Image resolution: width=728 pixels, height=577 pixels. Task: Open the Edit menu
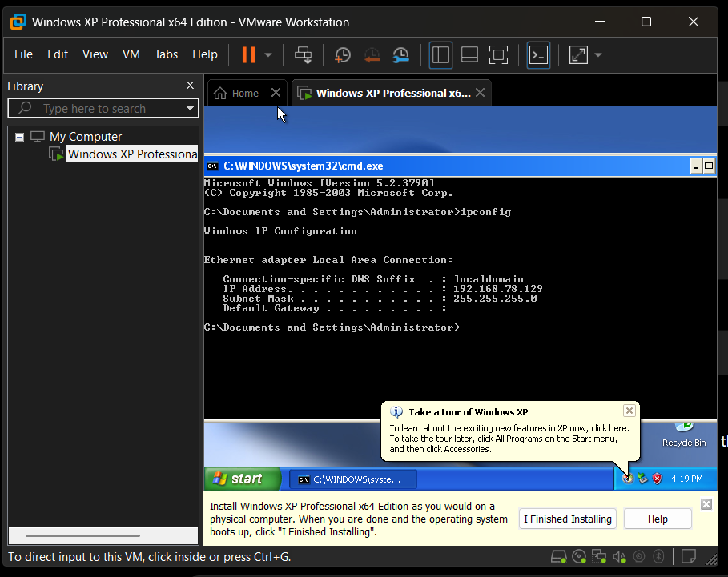click(x=58, y=54)
